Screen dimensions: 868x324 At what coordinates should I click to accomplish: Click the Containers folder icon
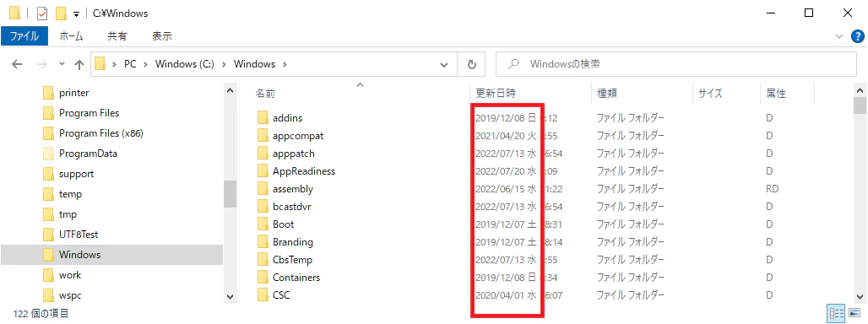pos(263,277)
